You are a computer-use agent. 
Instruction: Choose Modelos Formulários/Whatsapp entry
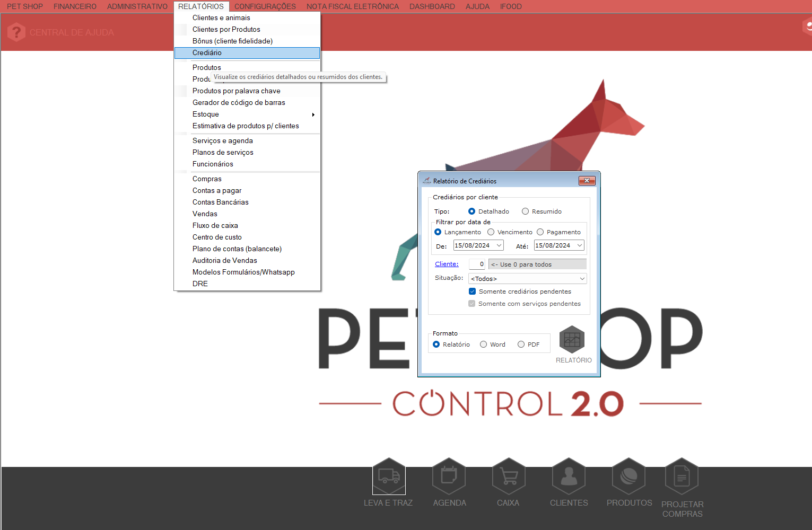247,272
